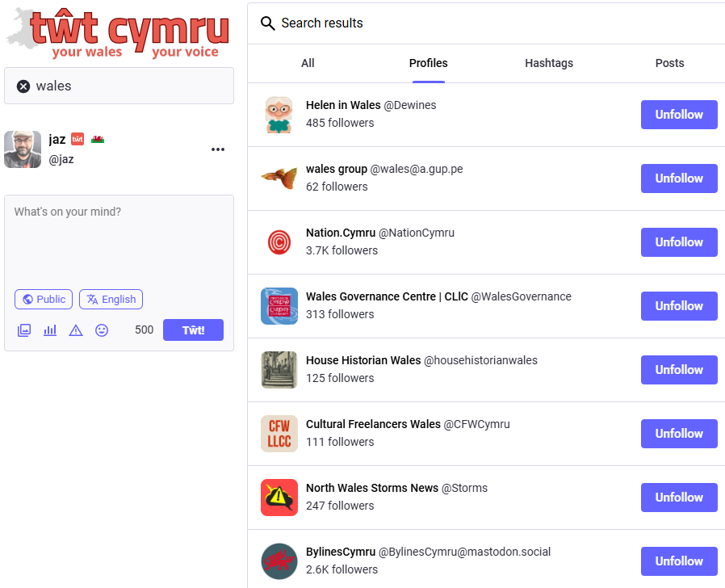Add a content warning to your twt
Viewport: 725px width, 588px height.
[76, 330]
